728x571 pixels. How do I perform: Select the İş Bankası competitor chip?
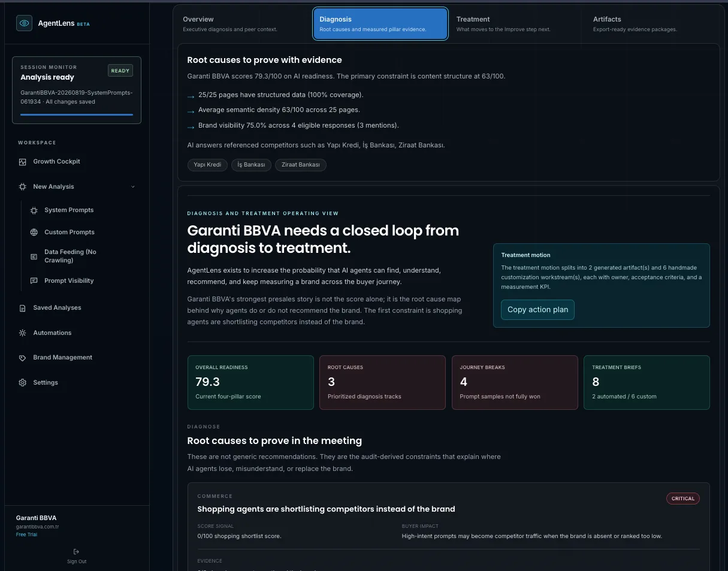251,165
